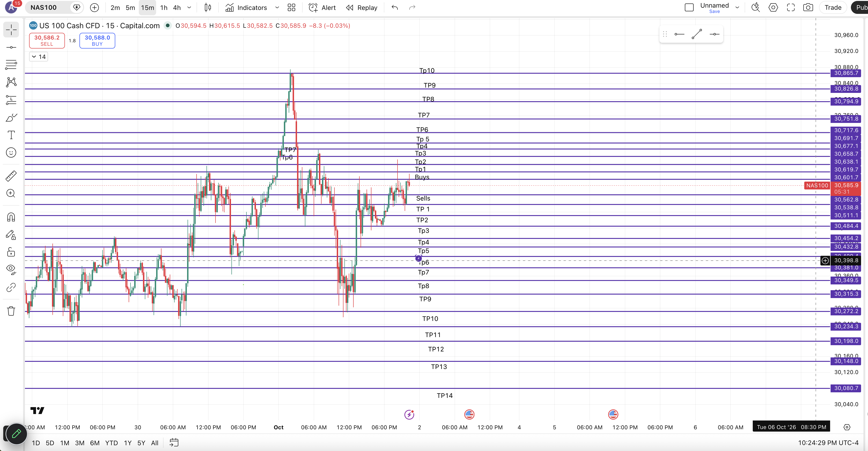Open the emoji and icons tool
Screen dimensions: 868x451
11,152
